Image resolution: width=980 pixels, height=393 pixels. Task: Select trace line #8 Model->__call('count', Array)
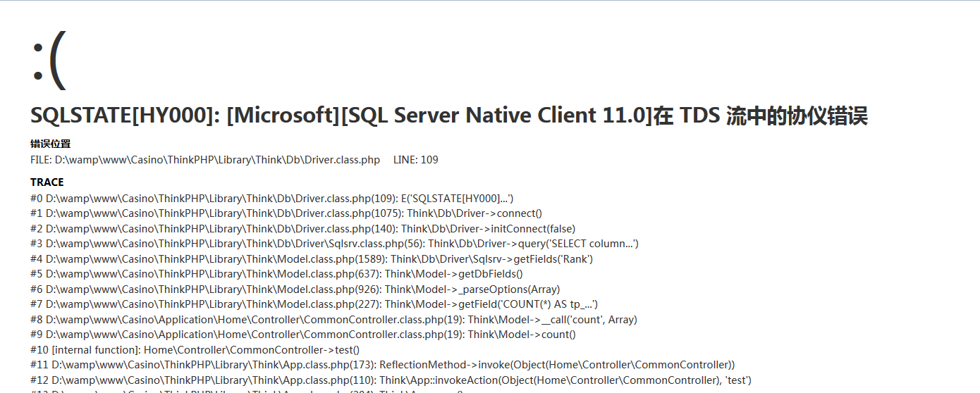pos(333,320)
